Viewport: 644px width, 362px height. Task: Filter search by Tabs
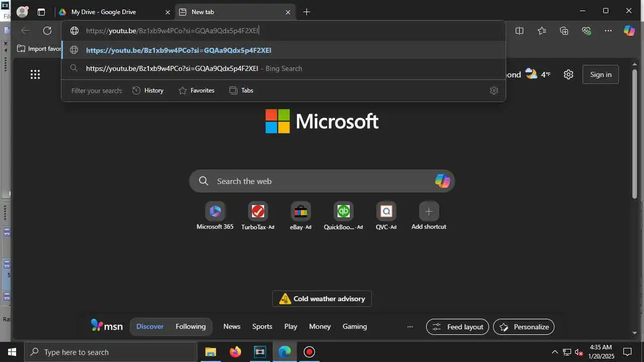[241, 90]
